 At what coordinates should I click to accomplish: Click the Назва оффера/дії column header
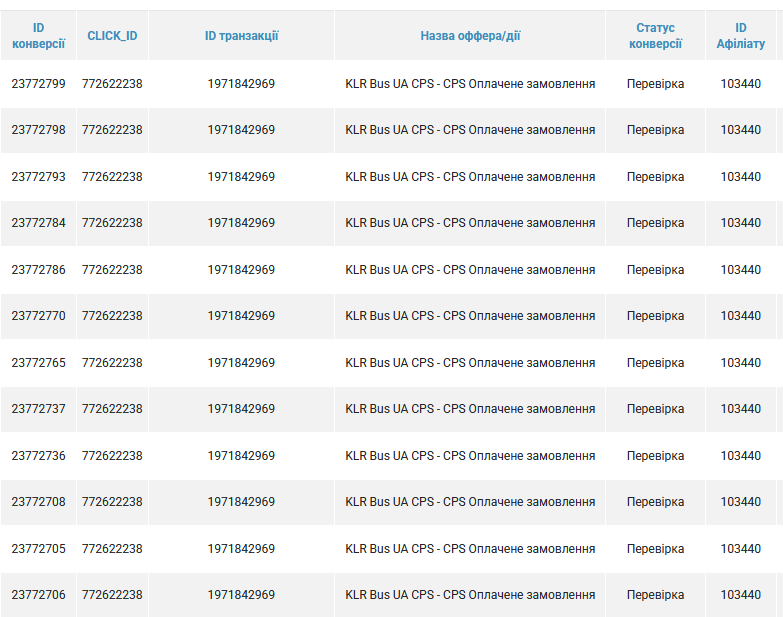coord(470,36)
